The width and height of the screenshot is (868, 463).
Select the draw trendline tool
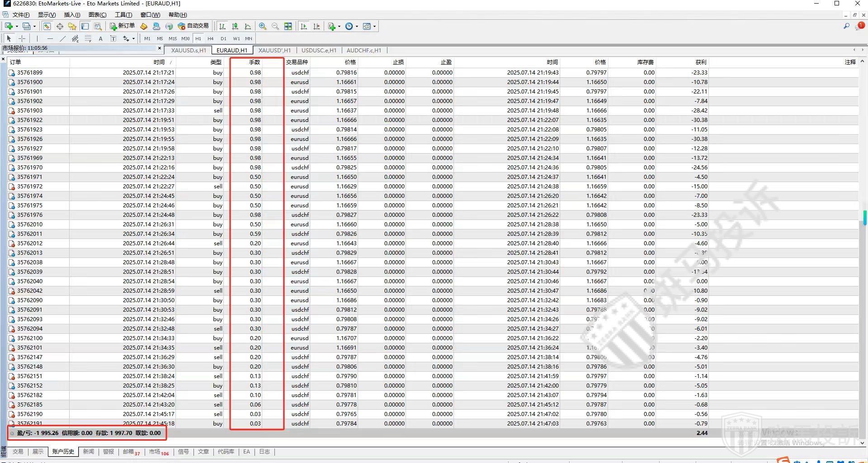pos(63,38)
